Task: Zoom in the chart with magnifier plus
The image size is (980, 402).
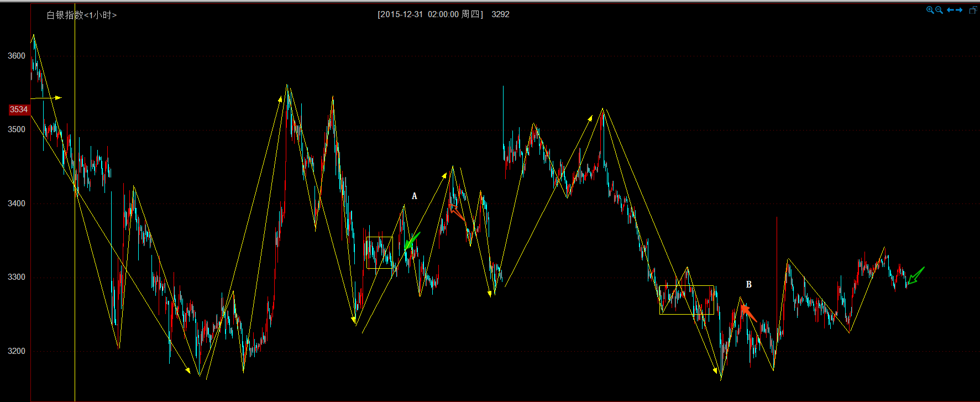Action: pyautogui.click(x=930, y=10)
